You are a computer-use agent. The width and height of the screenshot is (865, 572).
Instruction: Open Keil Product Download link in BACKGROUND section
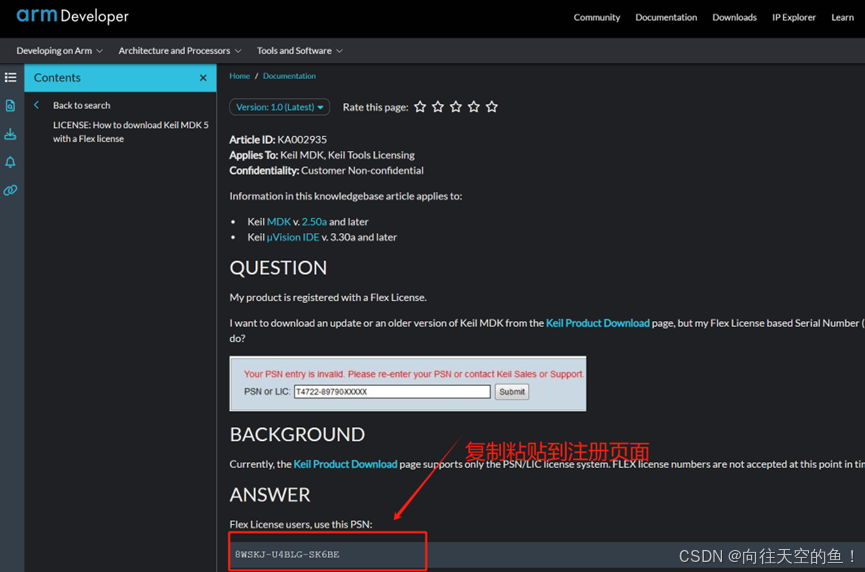point(345,464)
